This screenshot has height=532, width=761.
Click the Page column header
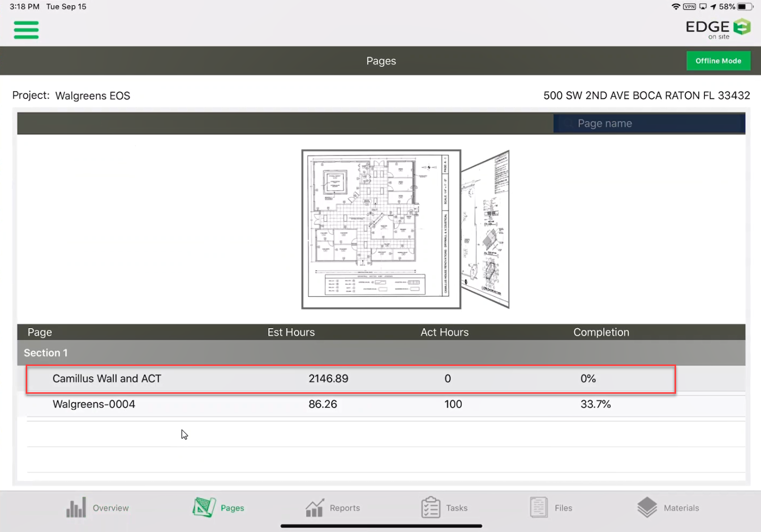[x=40, y=332]
